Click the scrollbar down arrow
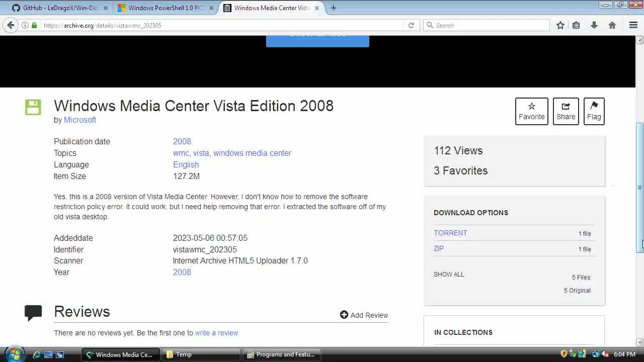The width and height of the screenshot is (644, 362). tap(639, 342)
